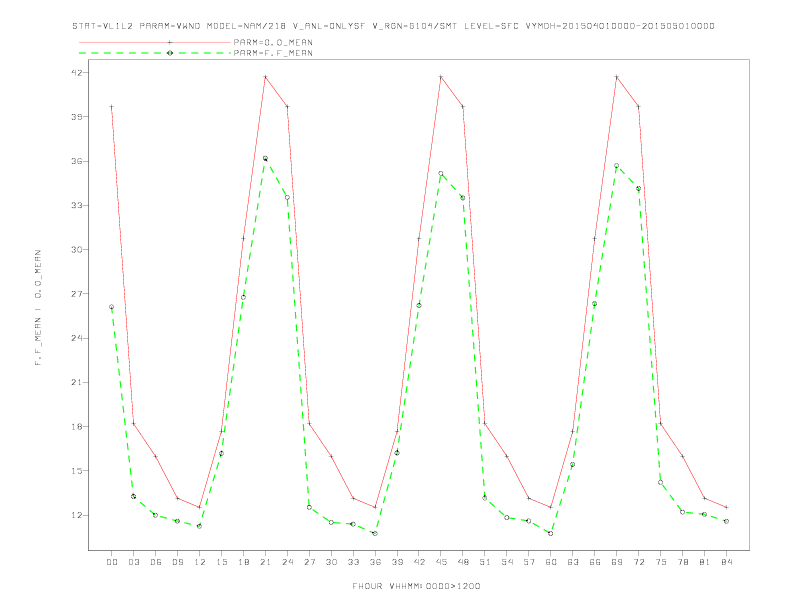Click x-axis forecast hour label 30
The height and width of the screenshot is (612, 792).
(331, 562)
